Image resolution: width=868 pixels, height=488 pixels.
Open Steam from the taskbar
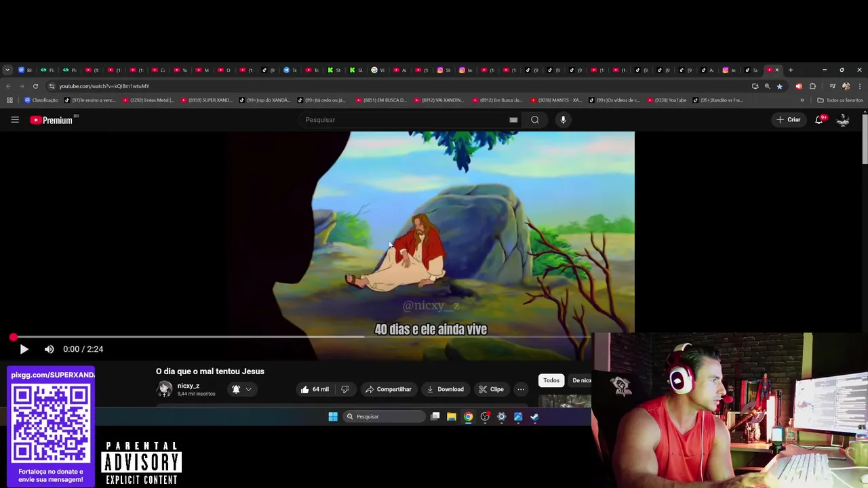click(x=534, y=417)
